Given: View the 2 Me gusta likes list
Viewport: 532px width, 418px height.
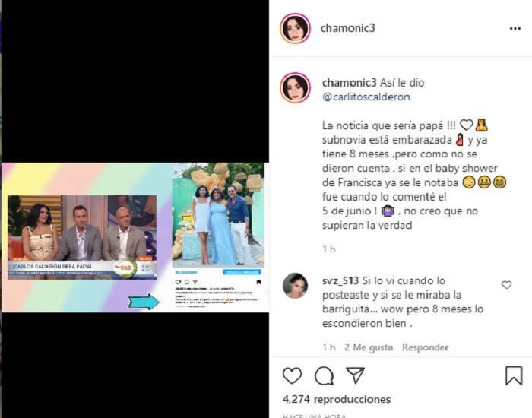Looking at the screenshot, I should pos(369,347).
